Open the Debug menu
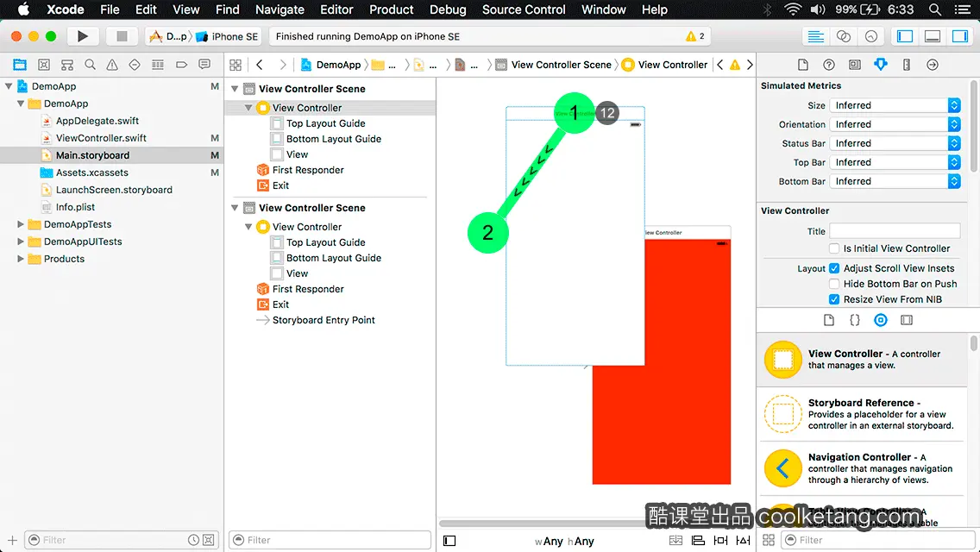 coord(448,9)
